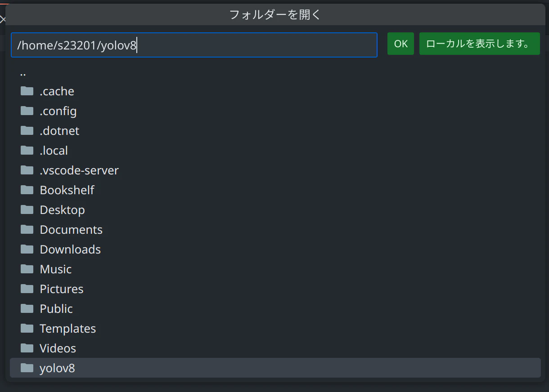Focus the folder path input field

194,45
